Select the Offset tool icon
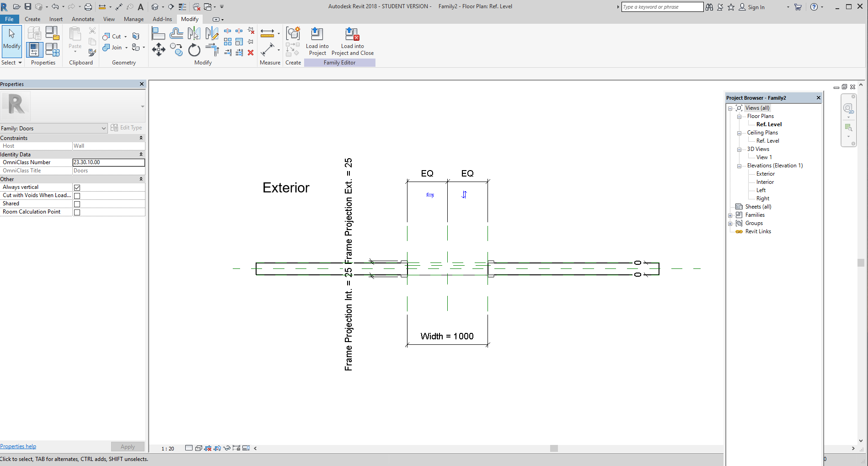The width and height of the screenshot is (868, 466). point(177,33)
